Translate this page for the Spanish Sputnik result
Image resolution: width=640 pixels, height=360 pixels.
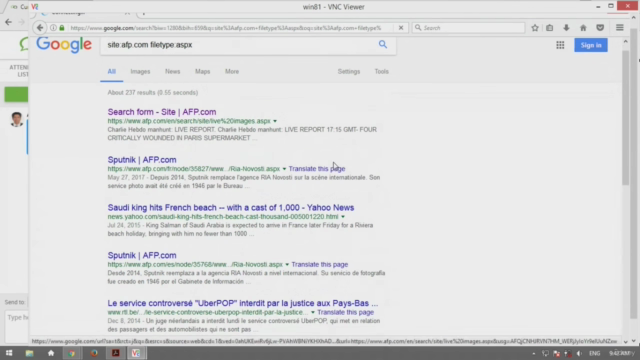coord(320,264)
